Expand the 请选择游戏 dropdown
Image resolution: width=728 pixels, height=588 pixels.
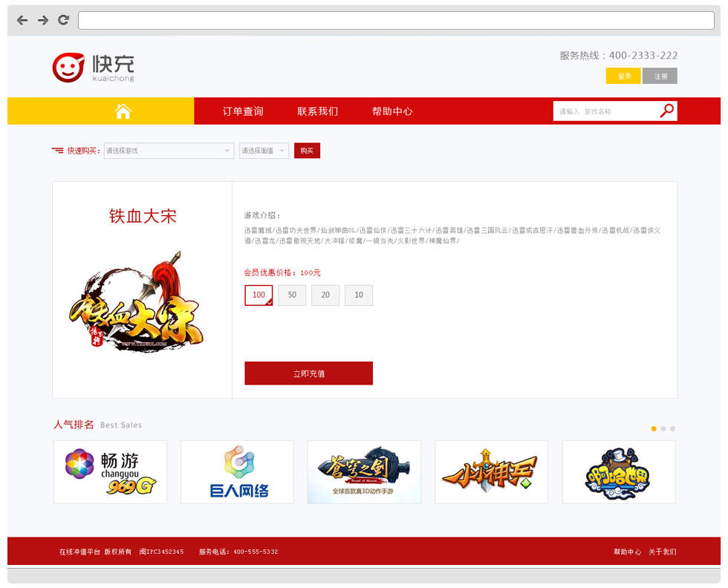coord(169,151)
